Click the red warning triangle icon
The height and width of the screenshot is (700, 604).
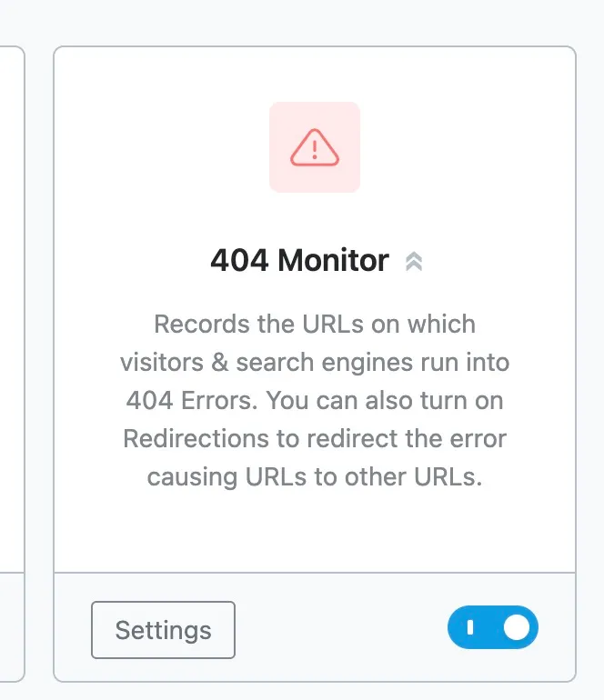[314, 146]
